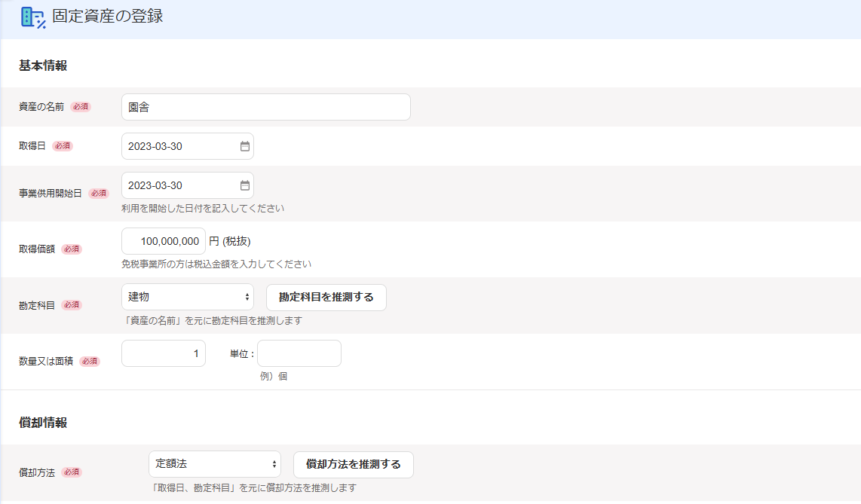The width and height of the screenshot is (861, 504).
Task: Click the 必須 badge next to 償却方法
Action: point(72,472)
